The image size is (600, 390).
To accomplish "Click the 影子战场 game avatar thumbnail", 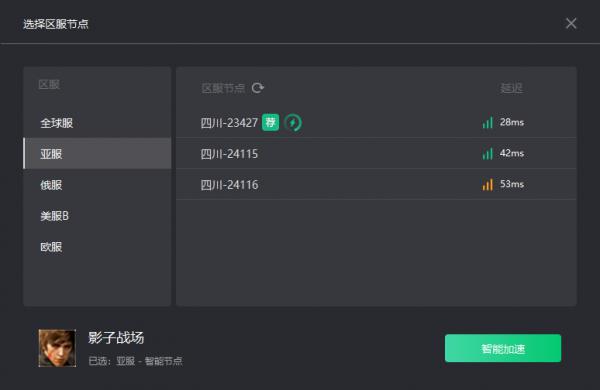I will [x=57, y=348].
